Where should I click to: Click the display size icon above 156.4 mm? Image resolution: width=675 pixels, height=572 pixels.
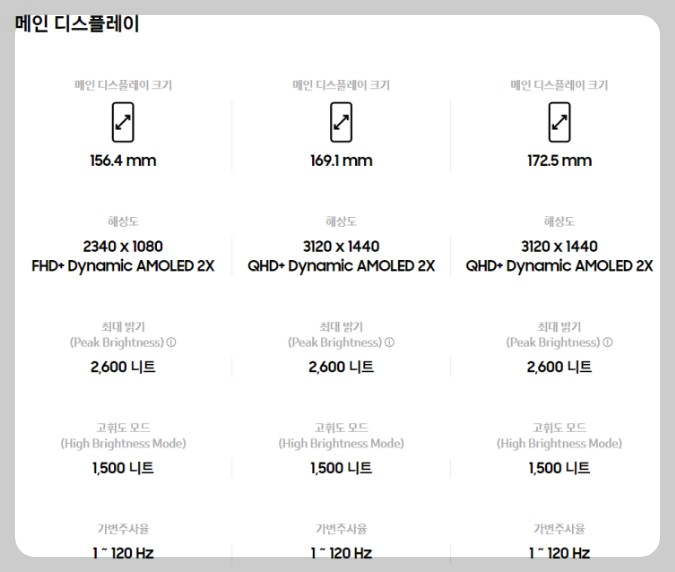[x=123, y=122]
